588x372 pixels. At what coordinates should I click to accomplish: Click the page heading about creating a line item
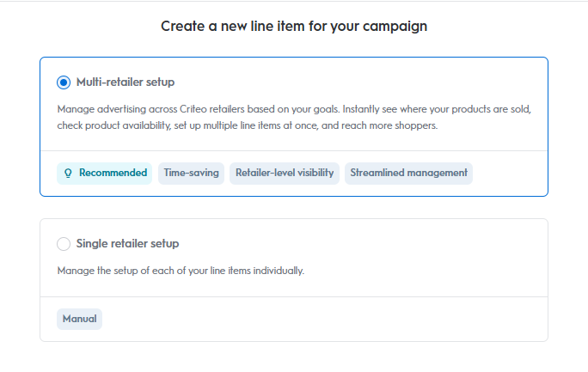tap(294, 27)
